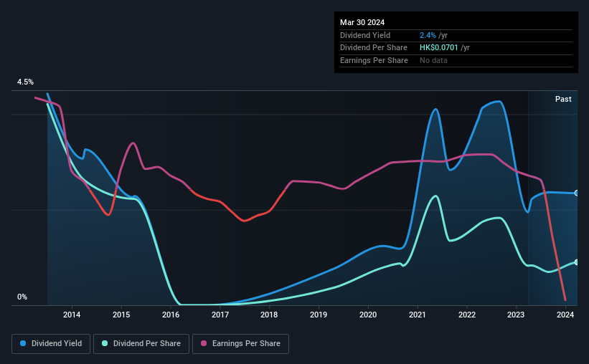589x364 pixels.
Task: Click the 0% y-axis label
Action: [22, 297]
